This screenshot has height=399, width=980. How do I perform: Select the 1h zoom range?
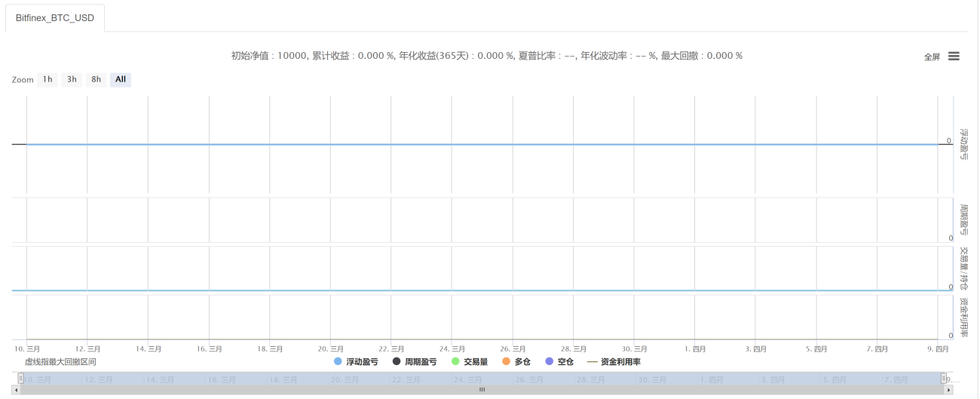click(x=47, y=79)
